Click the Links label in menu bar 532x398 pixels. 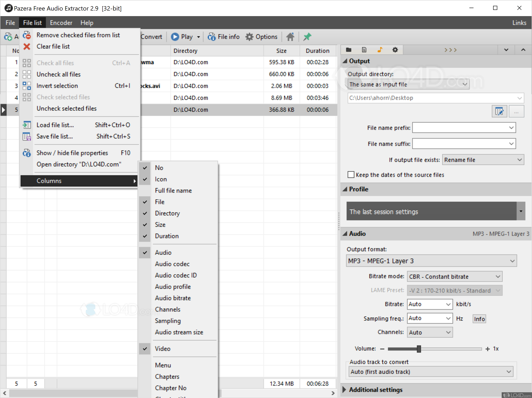[x=519, y=23]
